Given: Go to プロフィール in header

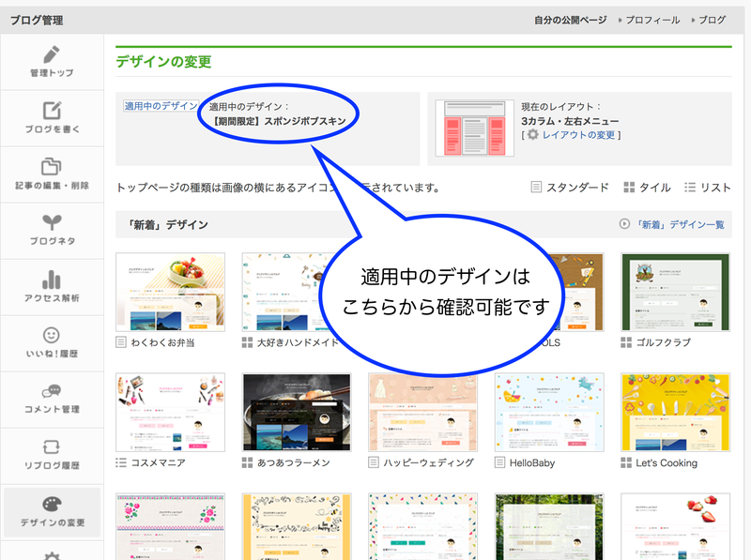Looking at the screenshot, I should (x=652, y=20).
